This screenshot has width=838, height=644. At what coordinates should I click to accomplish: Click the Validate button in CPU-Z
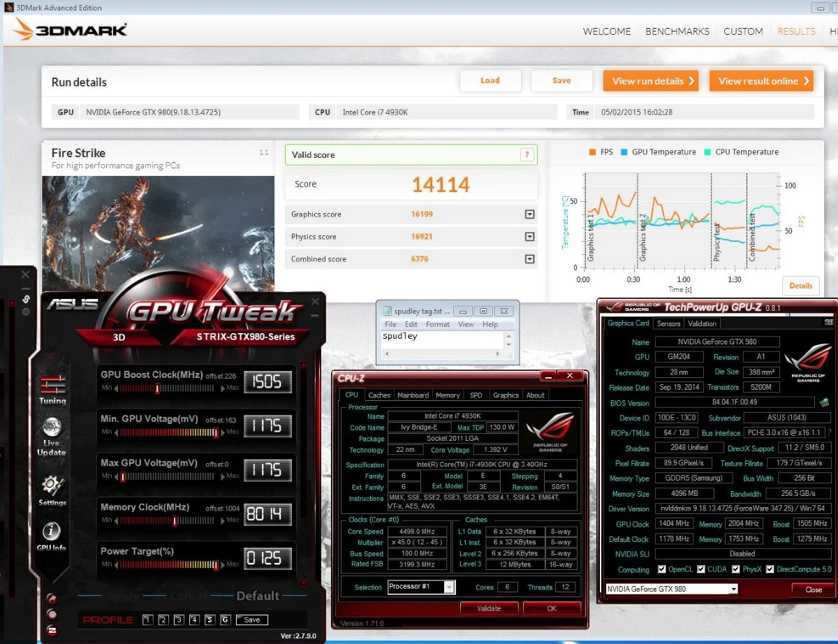click(x=489, y=608)
